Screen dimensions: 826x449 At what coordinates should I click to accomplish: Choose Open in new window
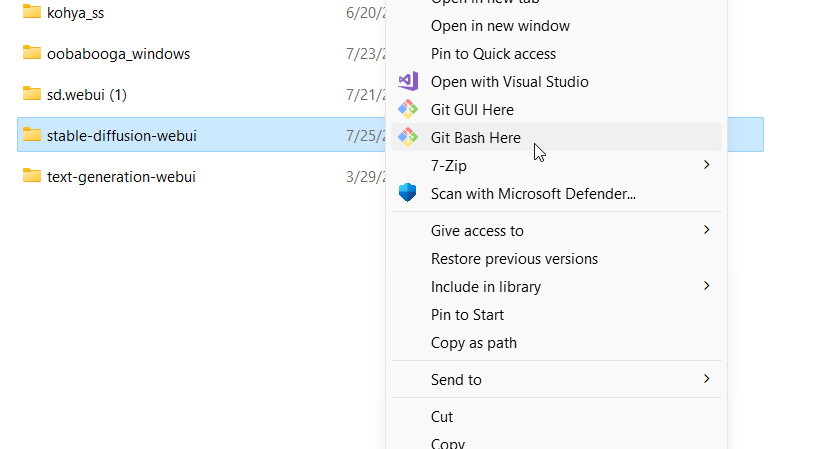500,26
